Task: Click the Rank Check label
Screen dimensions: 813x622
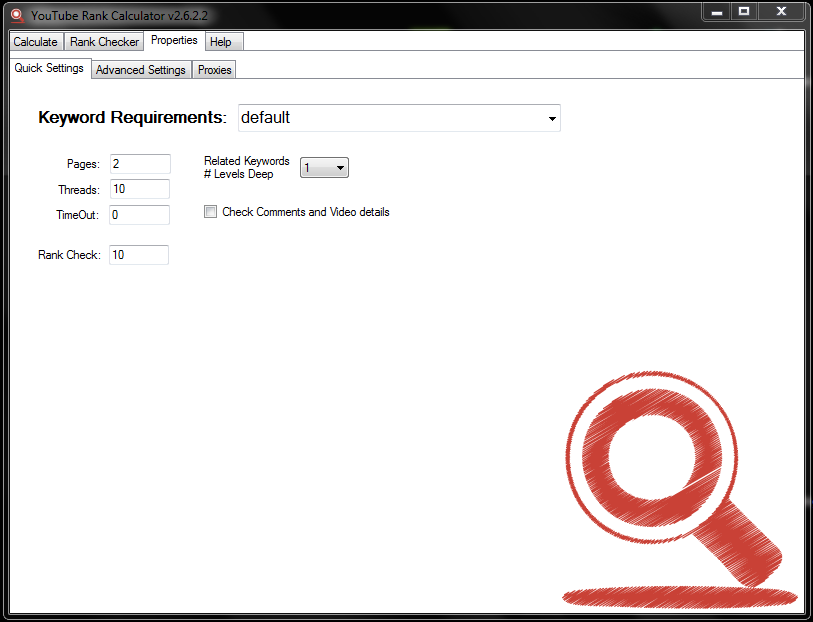Action: tap(69, 255)
